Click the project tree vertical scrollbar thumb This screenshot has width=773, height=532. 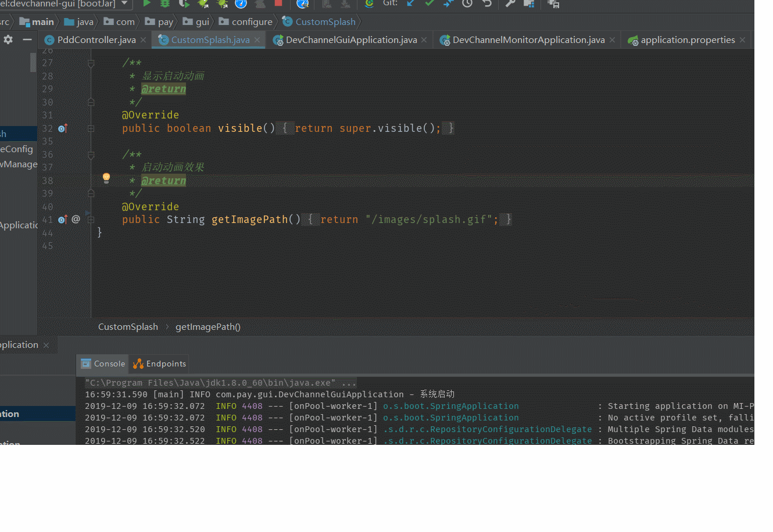pyautogui.click(x=33, y=62)
